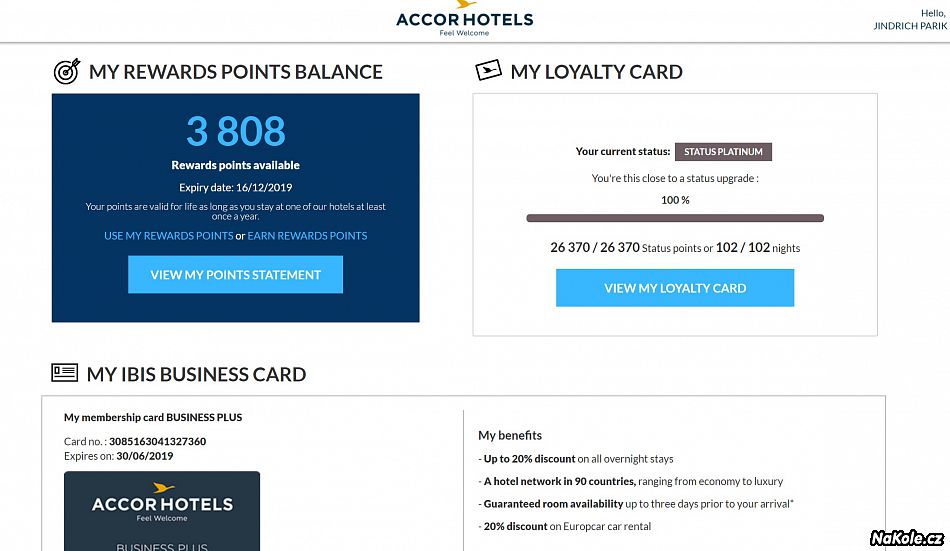Click the My Loyalty Card heading text

[596, 72]
